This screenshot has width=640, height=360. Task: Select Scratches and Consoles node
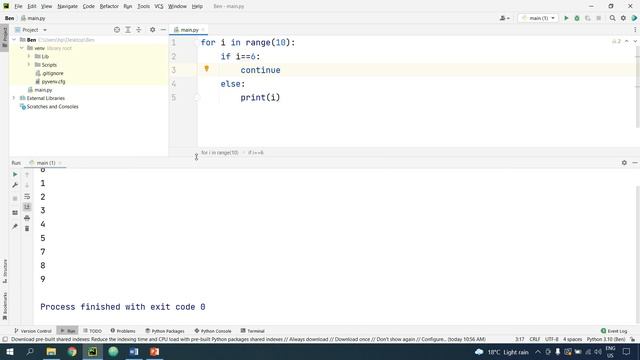tap(49, 107)
